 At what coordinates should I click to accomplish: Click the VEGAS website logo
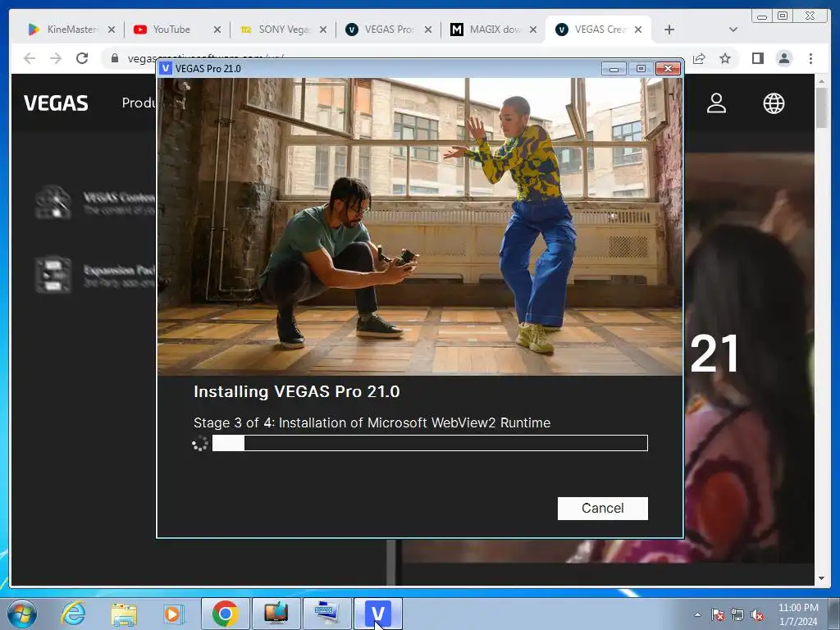pos(56,103)
